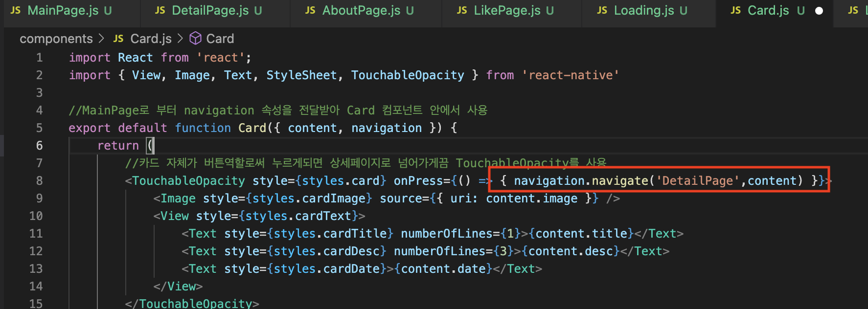Click the JS file icon on AboutPage.js tab
The height and width of the screenshot is (309, 868).
[x=310, y=11]
